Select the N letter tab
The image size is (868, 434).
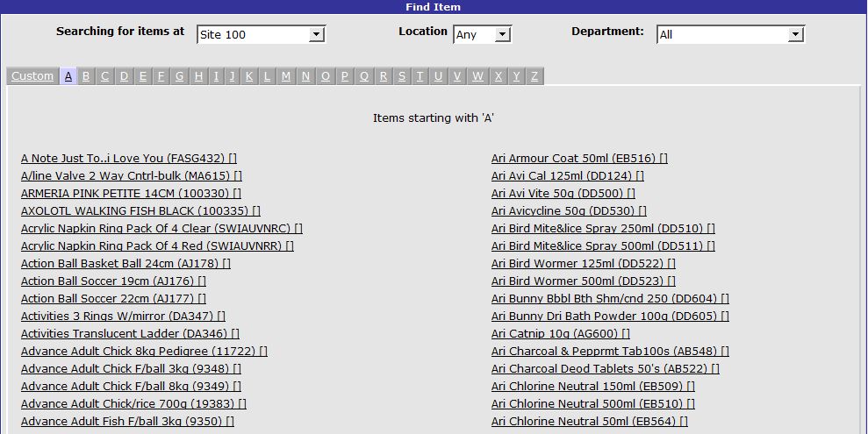point(305,76)
